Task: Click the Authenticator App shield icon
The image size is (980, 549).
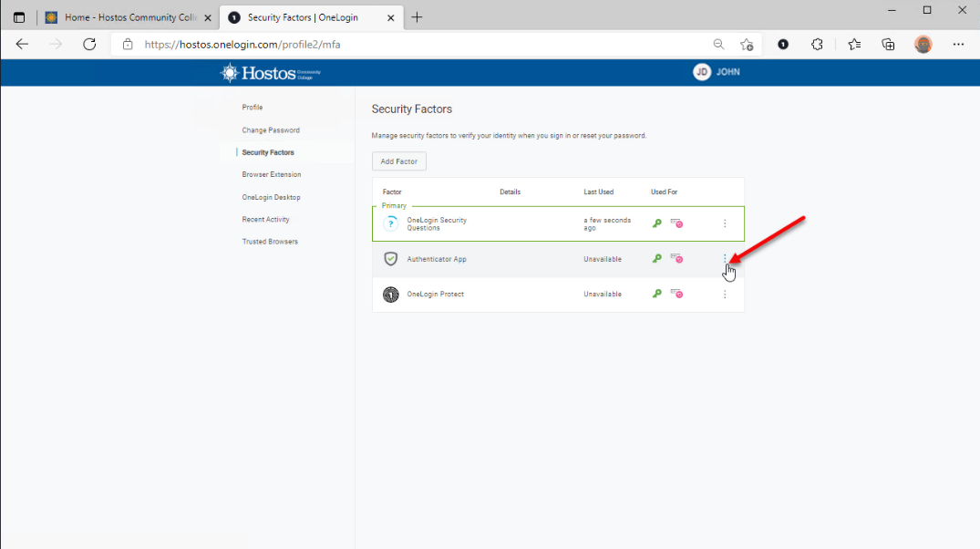Action: [390, 259]
